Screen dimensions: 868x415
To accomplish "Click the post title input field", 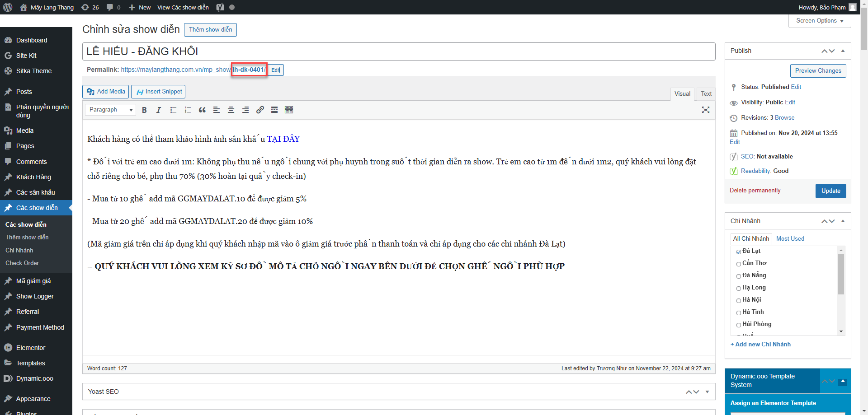I will (398, 51).
